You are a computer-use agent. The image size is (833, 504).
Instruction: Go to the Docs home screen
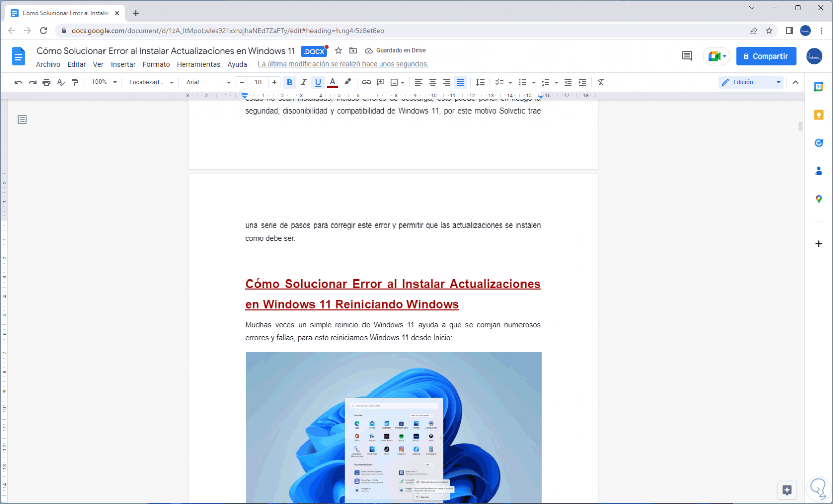tap(18, 56)
